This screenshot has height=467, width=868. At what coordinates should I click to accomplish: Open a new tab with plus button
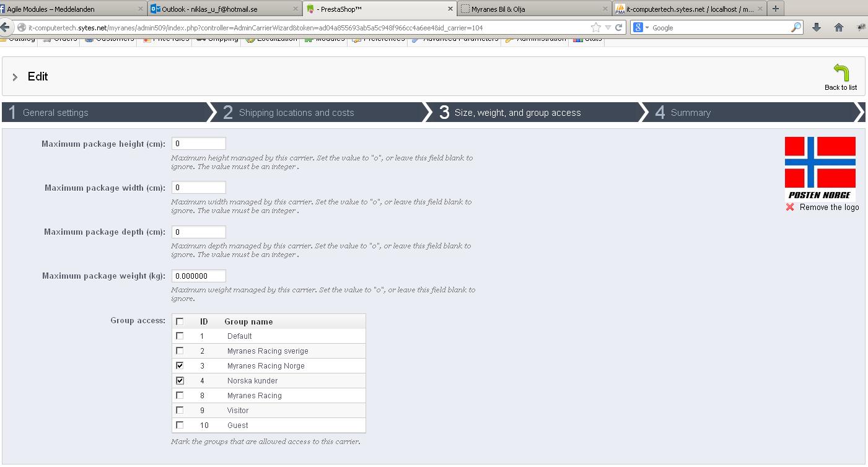click(x=775, y=9)
